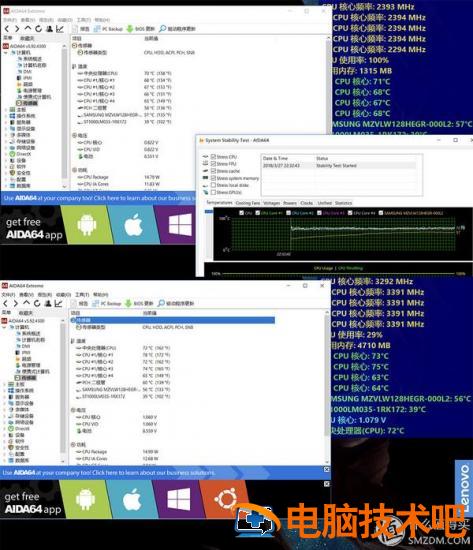The width and height of the screenshot is (473, 550).
Task: Expand 操作系统 node in lower window tree
Action: coord(5,390)
